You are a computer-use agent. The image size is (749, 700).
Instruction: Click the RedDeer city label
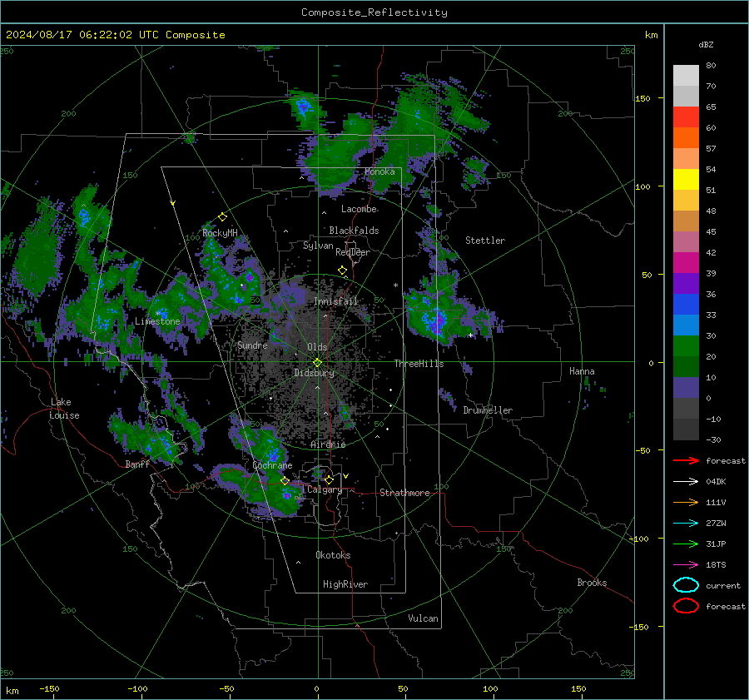(353, 252)
